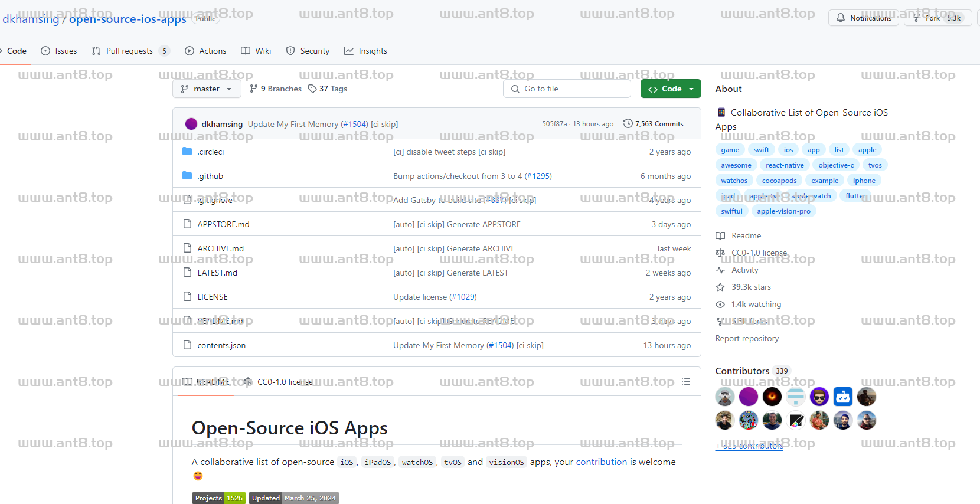This screenshot has width=980, height=504.
Task: Select the 'apple-vision-pro' topic tag
Action: 783,211
